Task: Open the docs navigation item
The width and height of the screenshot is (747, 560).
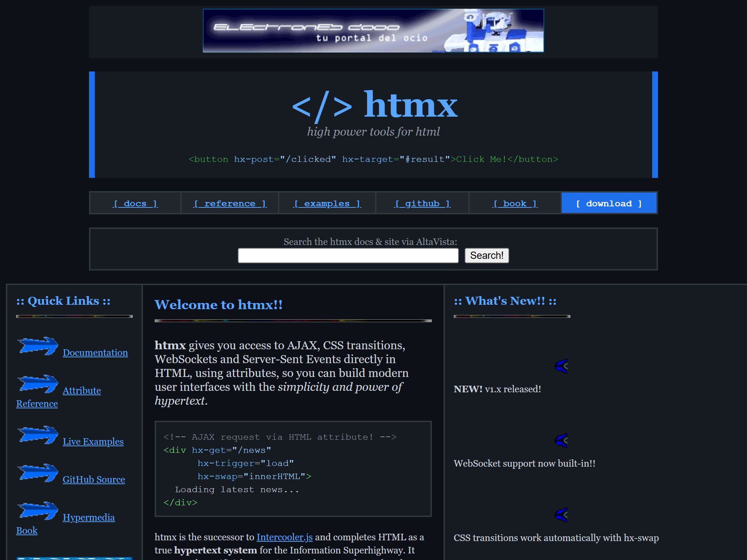Action: 135,203
